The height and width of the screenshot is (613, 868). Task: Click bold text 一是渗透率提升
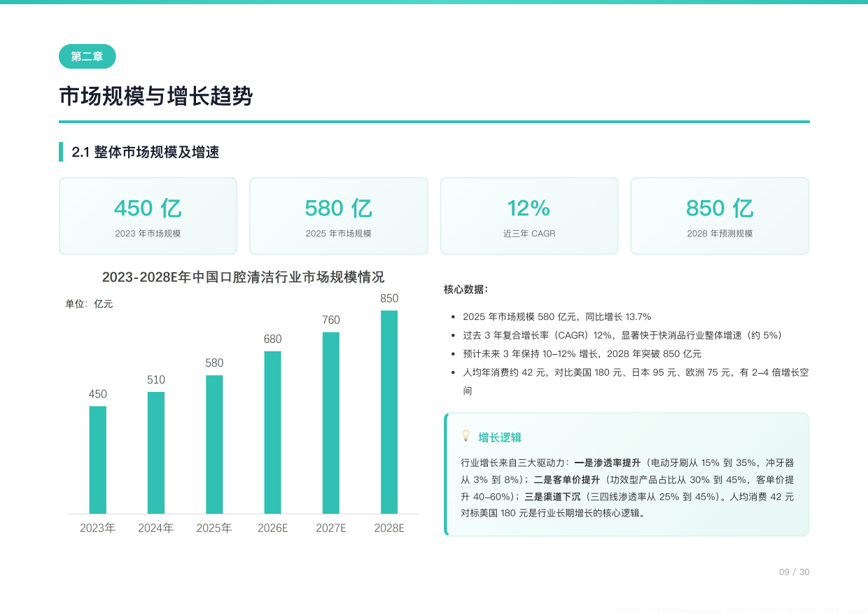point(607,463)
